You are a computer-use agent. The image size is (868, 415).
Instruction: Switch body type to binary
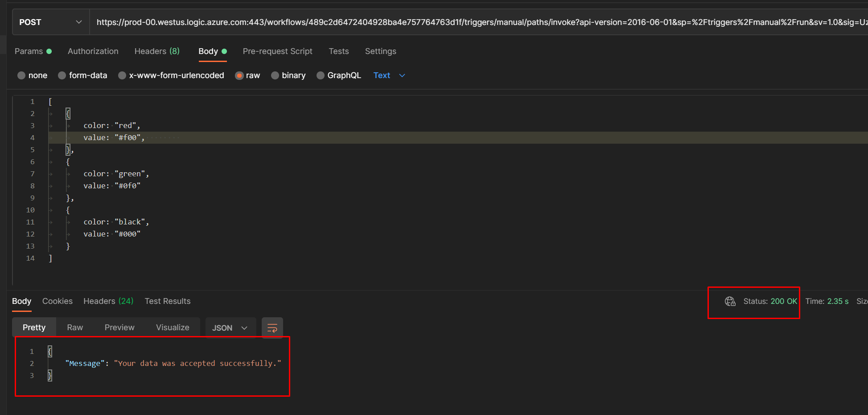pyautogui.click(x=293, y=75)
